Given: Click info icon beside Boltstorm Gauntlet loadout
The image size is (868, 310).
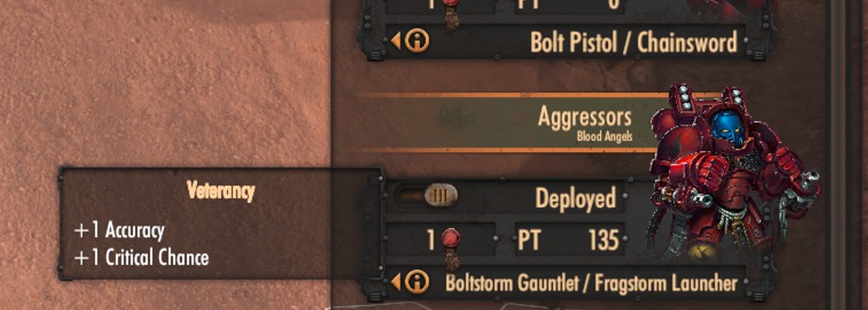Looking at the screenshot, I should click(x=417, y=283).
